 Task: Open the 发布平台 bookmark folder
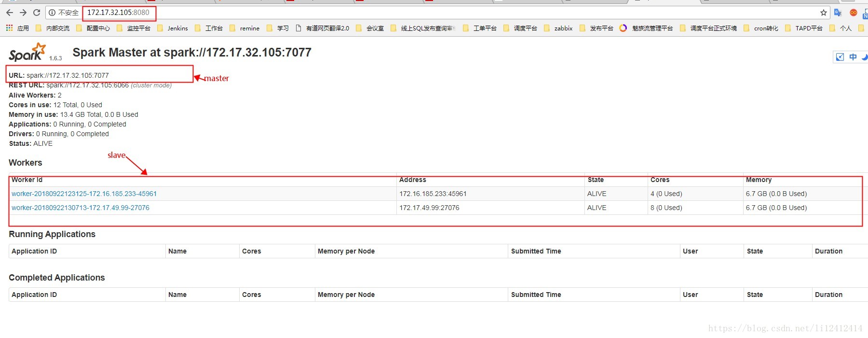[x=597, y=28]
